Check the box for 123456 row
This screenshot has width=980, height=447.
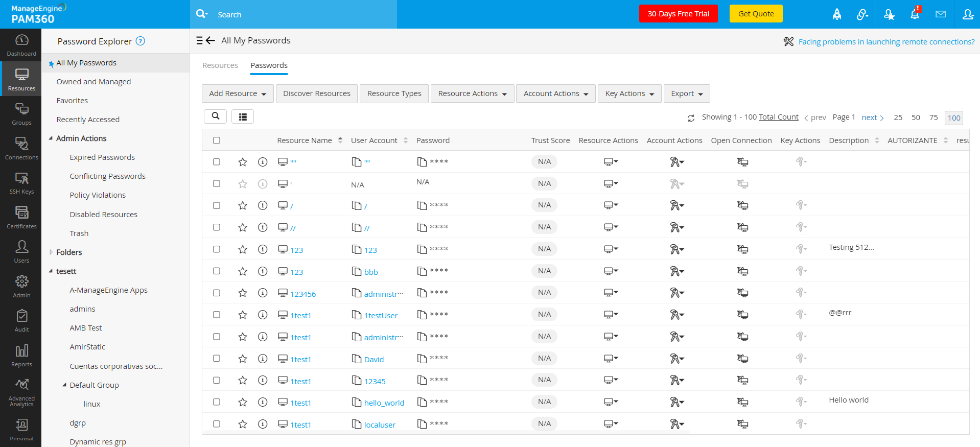pos(217,293)
